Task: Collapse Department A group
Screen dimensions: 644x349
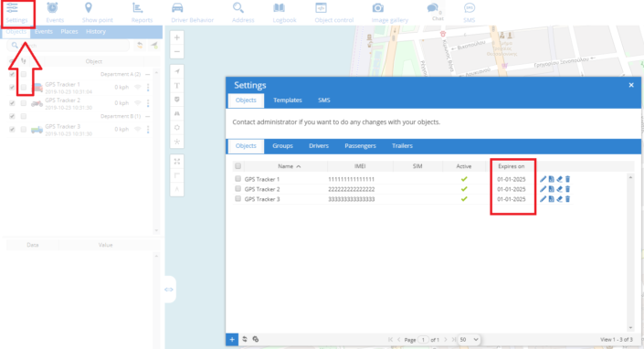Action: click(147, 74)
